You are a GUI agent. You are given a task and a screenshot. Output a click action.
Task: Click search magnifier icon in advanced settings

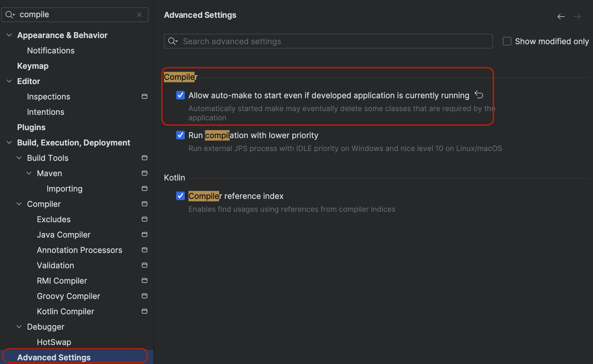point(173,41)
